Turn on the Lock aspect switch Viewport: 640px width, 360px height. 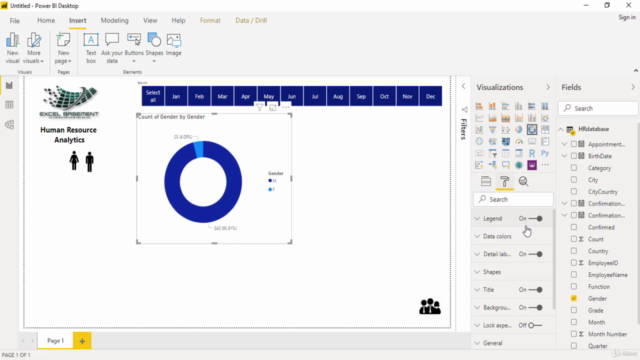click(x=535, y=325)
